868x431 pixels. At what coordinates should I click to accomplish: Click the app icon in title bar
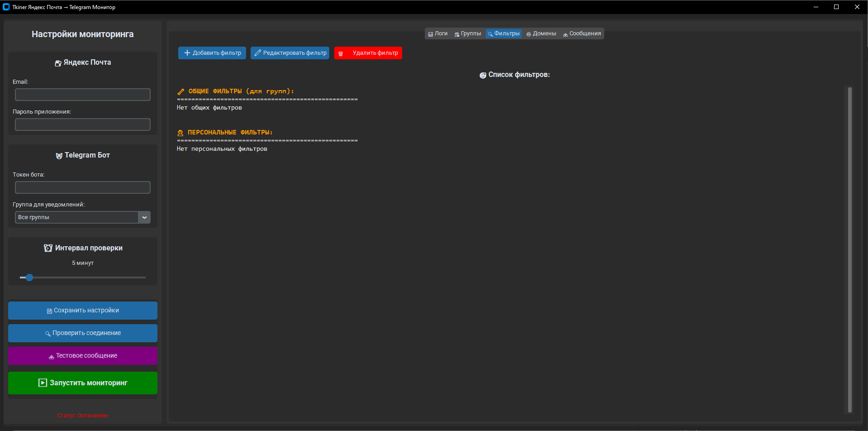[6, 7]
